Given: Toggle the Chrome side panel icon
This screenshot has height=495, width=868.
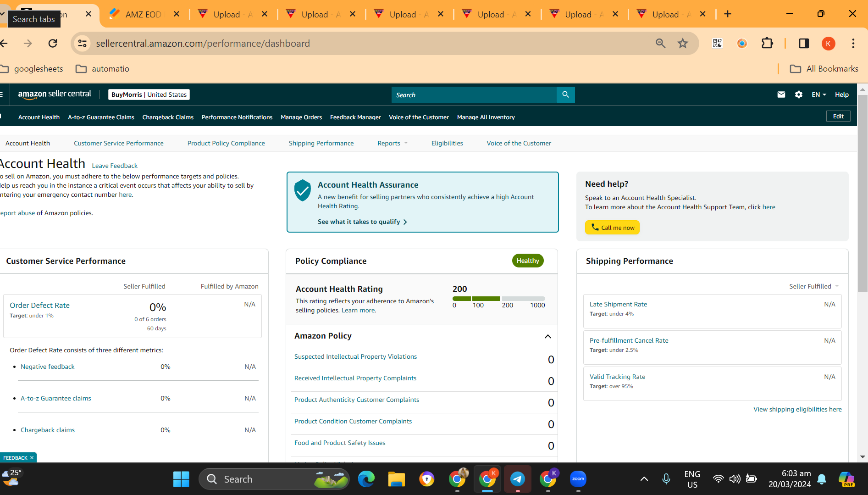Looking at the screenshot, I should pos(804,44).
